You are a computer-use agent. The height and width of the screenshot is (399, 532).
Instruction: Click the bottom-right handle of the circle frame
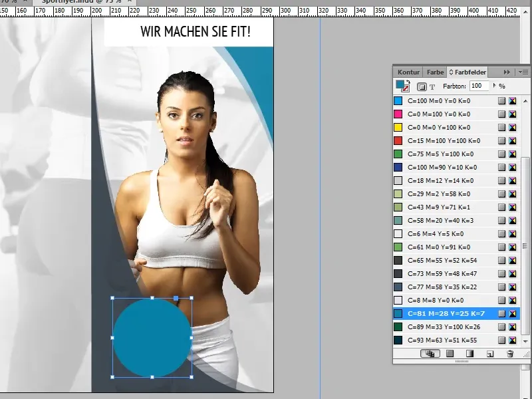(192, 377)
